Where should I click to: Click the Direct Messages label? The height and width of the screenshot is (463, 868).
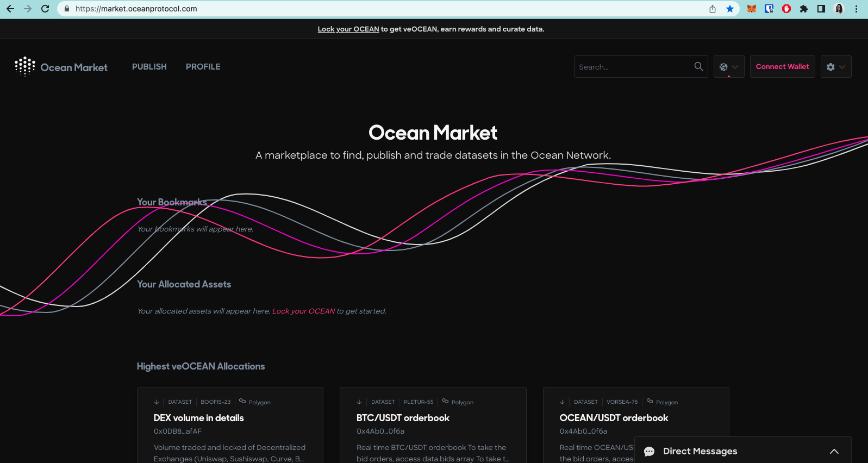point(700,452)
